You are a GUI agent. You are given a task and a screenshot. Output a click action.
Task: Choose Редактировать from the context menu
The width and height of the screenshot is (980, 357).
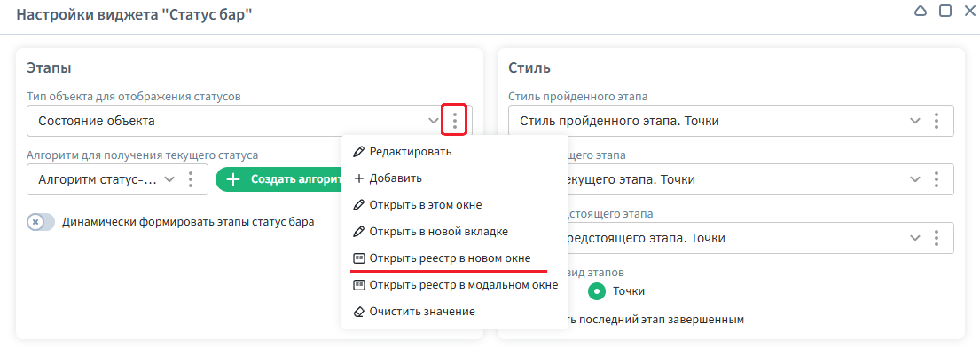(x=410, y=152)
